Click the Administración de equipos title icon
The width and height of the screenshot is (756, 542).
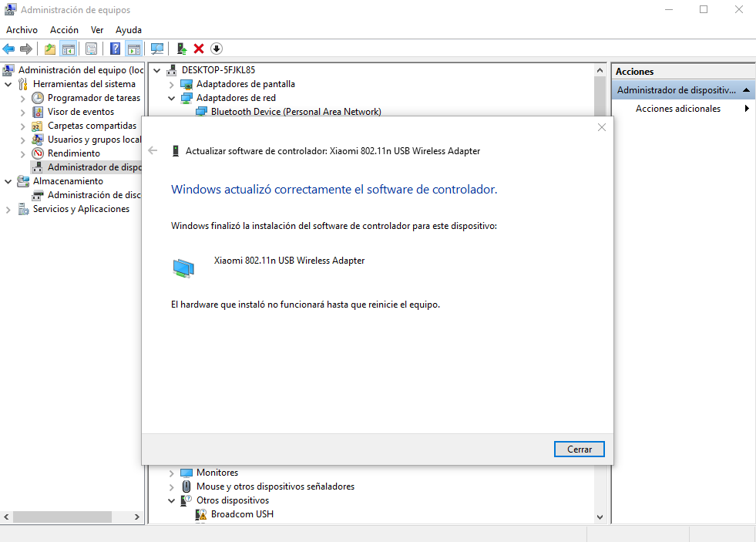point(10,9)
